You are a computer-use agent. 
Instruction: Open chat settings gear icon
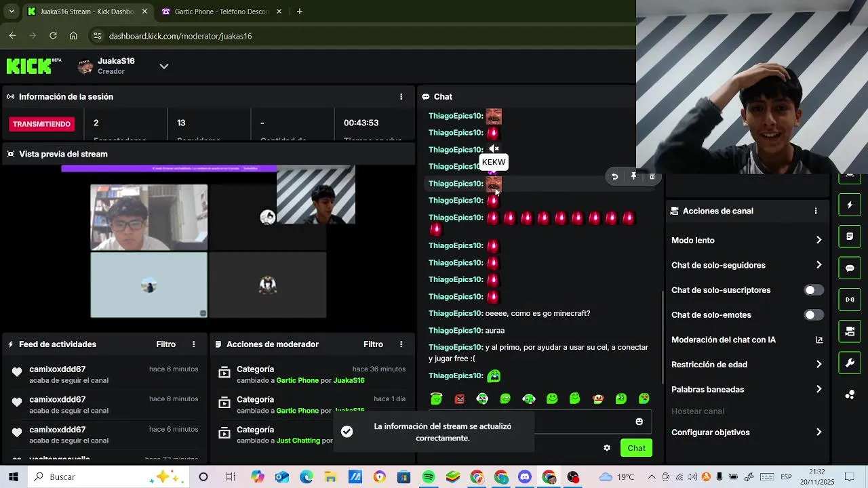[x=607, y=448]
